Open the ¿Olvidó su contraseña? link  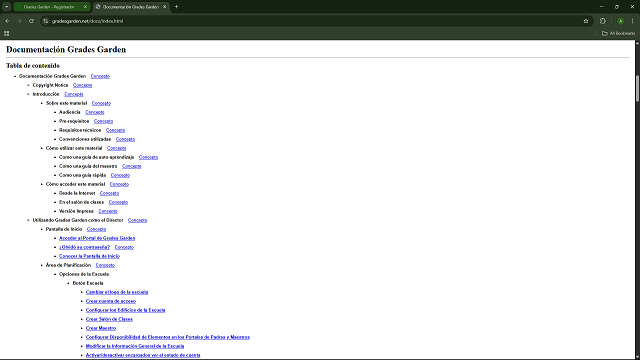84,247
